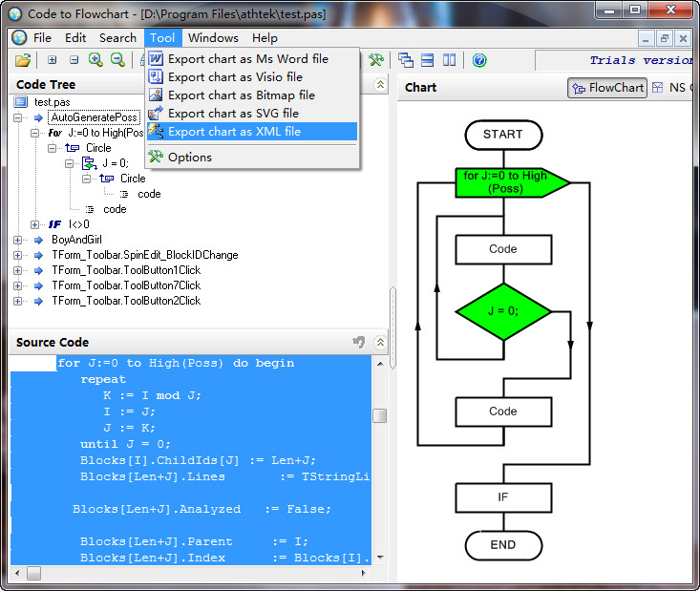Click the source code scroll down arrow
Image resolution: width=700 pixels, height=591 pixels.
pos(380,557)
